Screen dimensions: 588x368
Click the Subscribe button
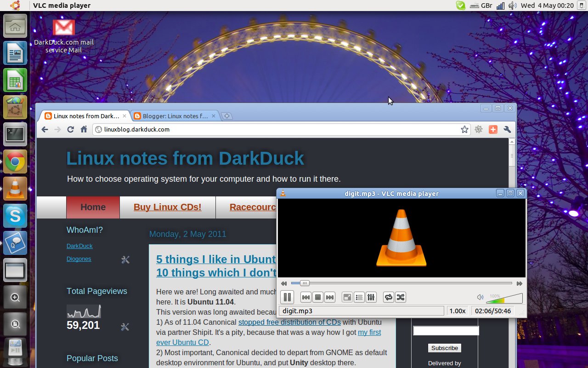(444, 348)
